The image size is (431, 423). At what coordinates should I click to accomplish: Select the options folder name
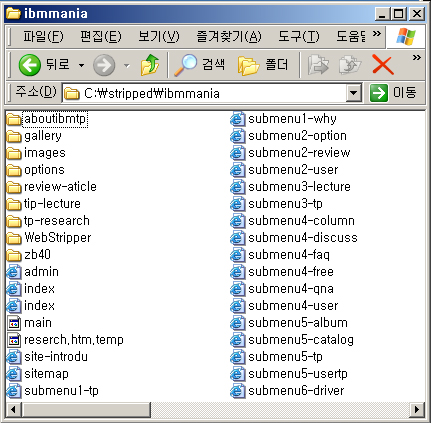point(44,170)
